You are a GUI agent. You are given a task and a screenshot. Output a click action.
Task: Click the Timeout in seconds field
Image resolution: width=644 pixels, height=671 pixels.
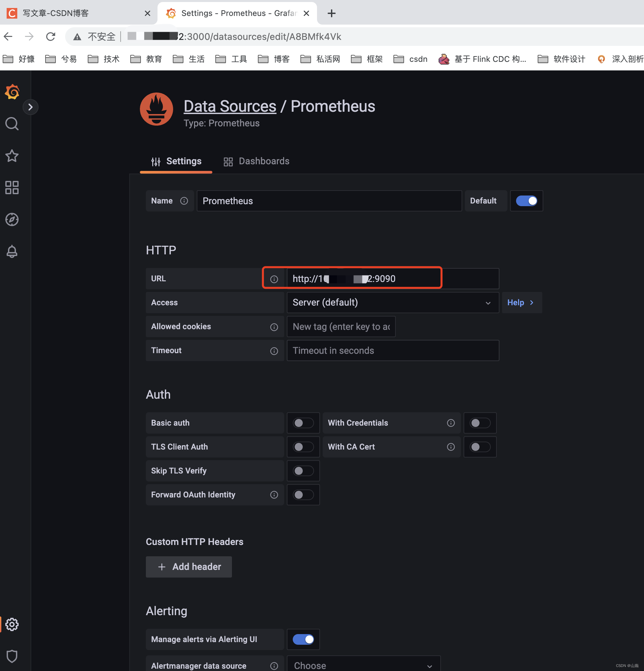coord(393,350)
